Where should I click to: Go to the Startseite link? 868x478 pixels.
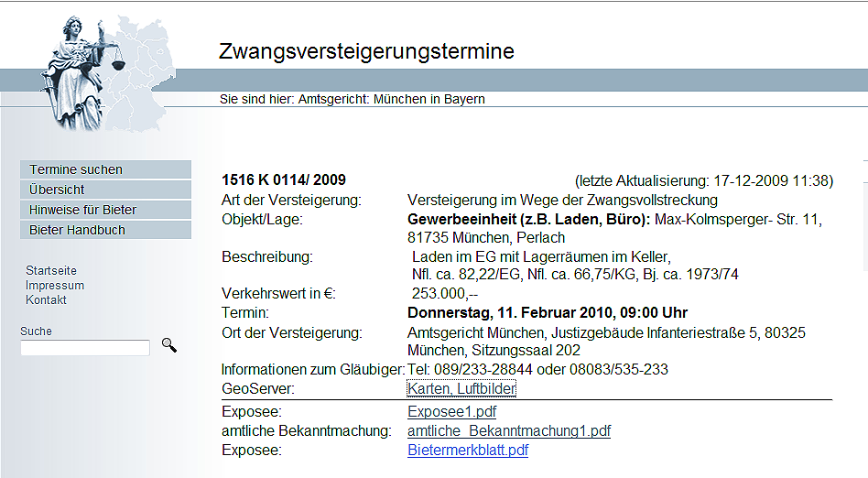[51, 271]
